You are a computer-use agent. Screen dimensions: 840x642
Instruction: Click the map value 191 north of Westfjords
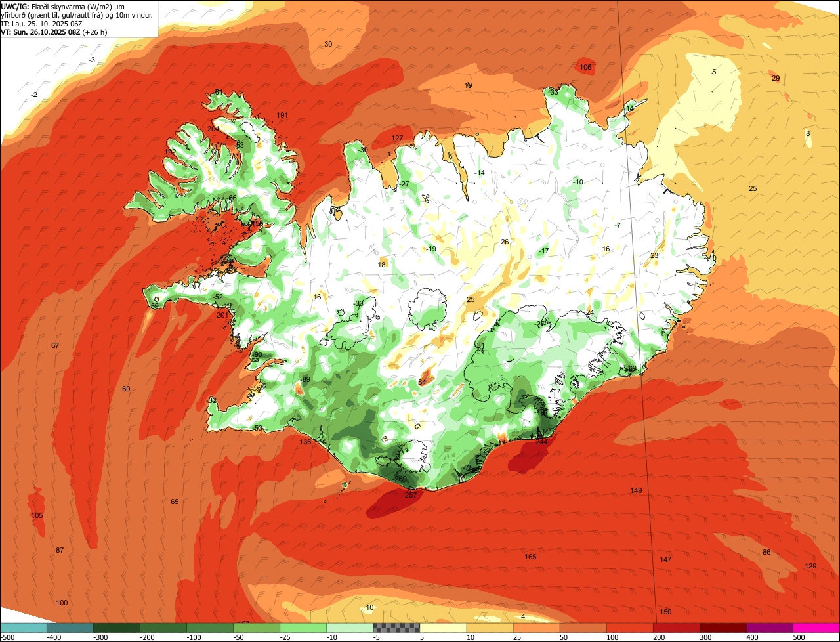282,115
